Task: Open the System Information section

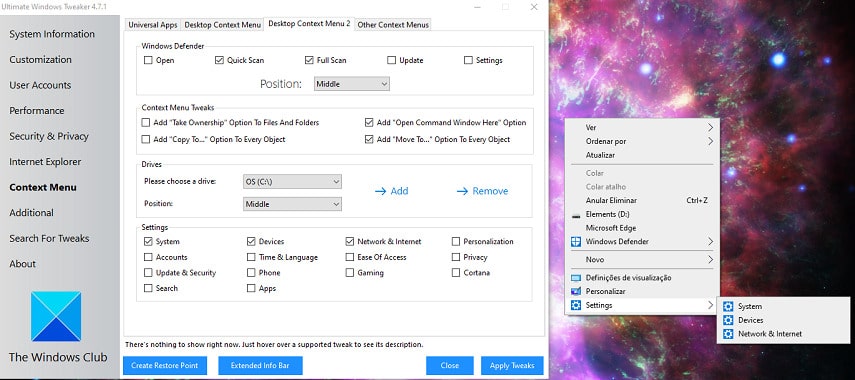Action: tap(52, 34)
